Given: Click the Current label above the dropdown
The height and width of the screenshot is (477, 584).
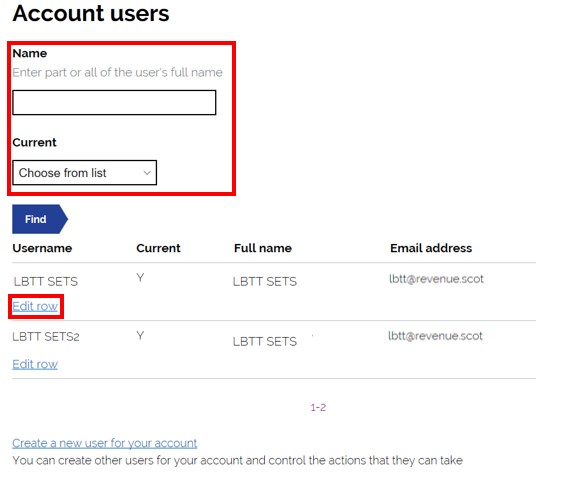Looking at the screenshot, I should pyautogui.click(x=34, y=142).
